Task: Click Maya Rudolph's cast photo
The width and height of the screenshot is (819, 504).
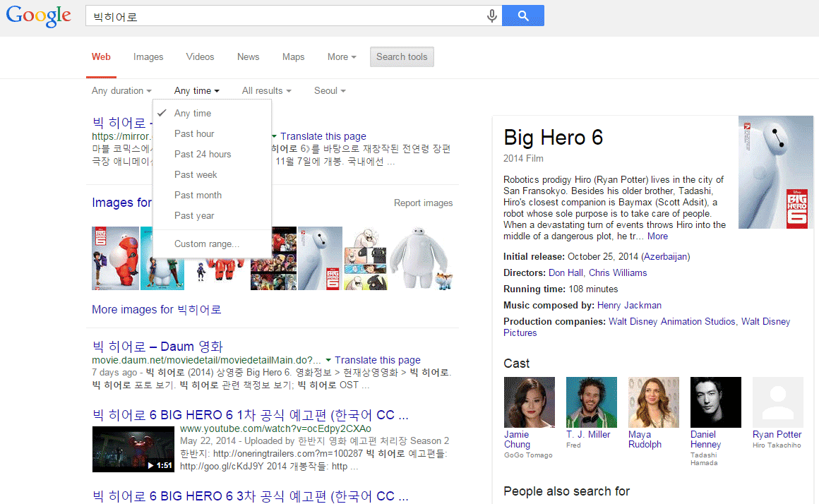Action: coord(653,402)
